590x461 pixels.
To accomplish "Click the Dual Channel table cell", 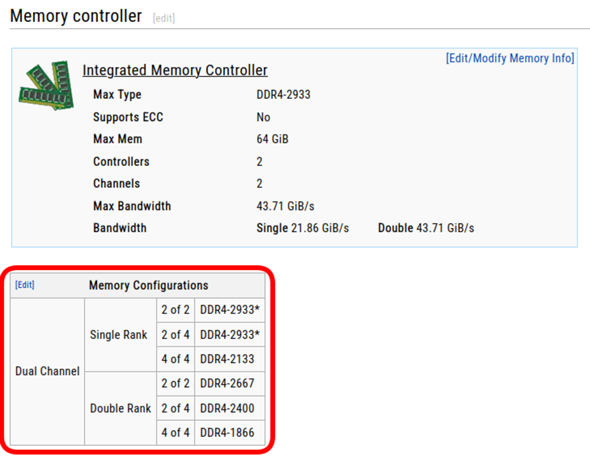I will [x=47, y=371].
